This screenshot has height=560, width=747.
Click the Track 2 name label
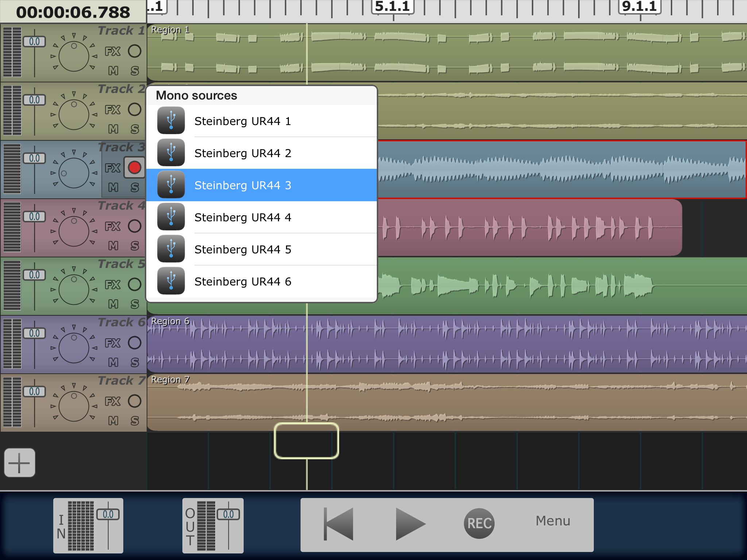(122, 89)
